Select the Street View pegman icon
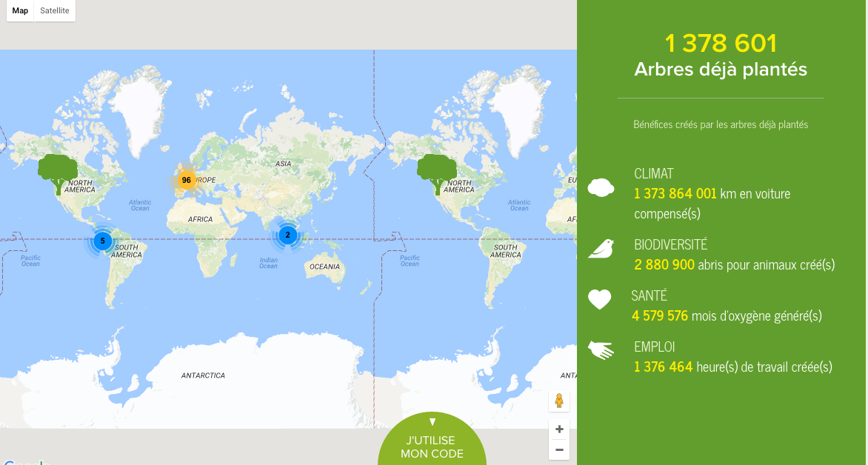The width and height of the screenshot is (868, 465). coord(558,401)
